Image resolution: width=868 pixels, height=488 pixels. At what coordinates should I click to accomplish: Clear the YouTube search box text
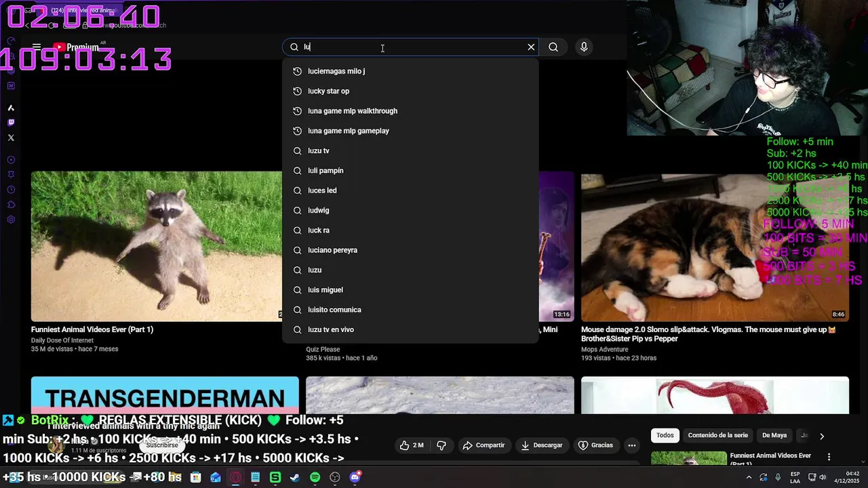(531, 47)
